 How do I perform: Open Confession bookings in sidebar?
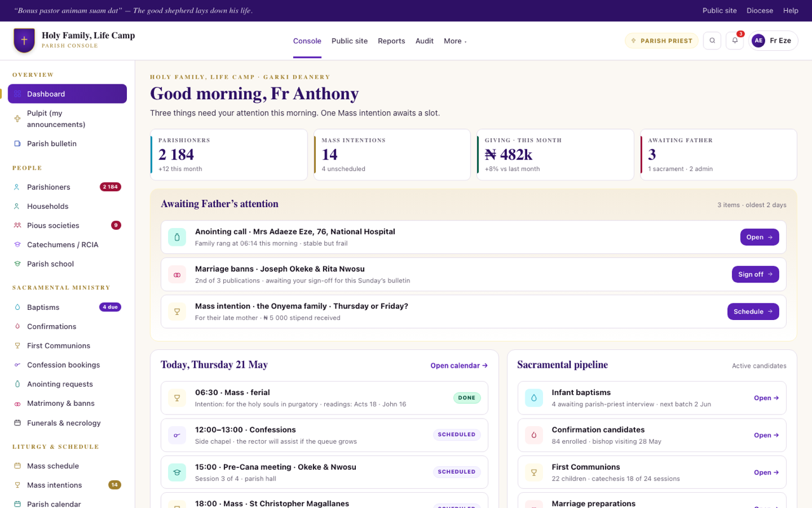(67, 365)
